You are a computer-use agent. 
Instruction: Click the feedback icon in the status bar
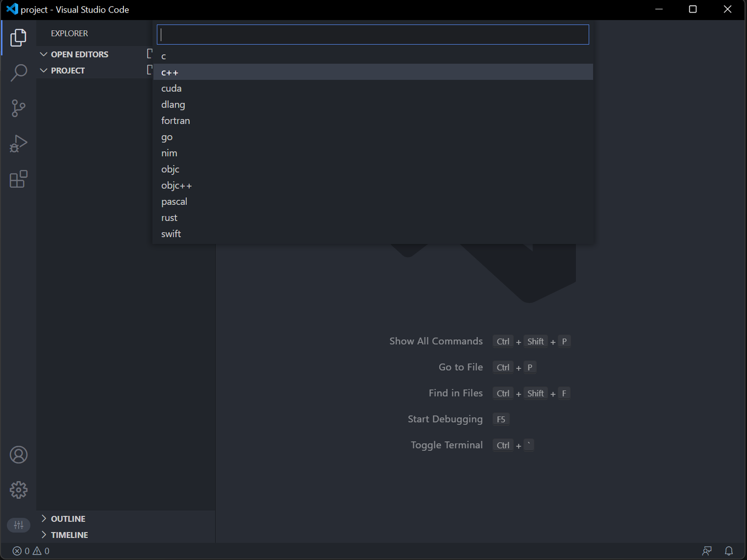(707, 551)
